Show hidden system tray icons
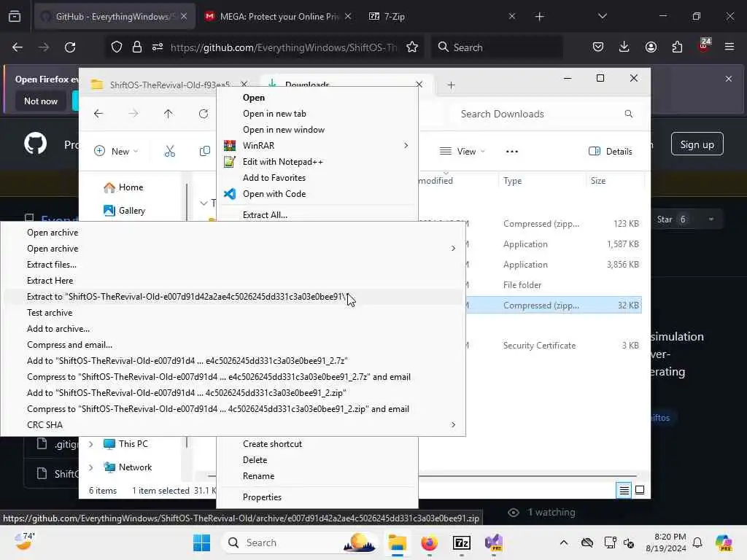This screenshot has height=560, width=747. coord(564,542)
